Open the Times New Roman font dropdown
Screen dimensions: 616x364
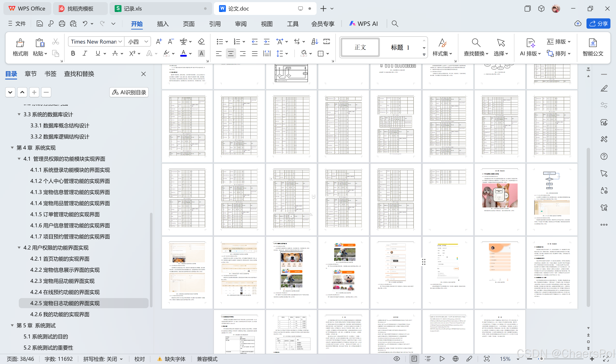point(96,41)
